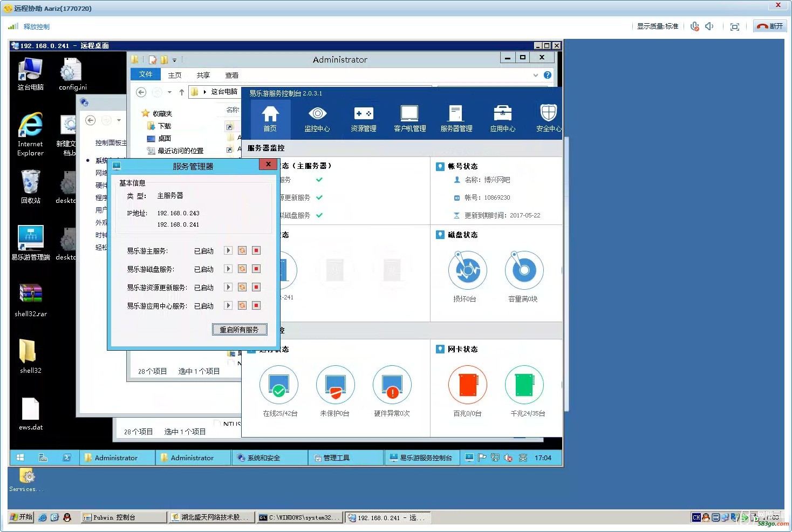Toggle microphone mute in remote assist bar

pos(695,26)
